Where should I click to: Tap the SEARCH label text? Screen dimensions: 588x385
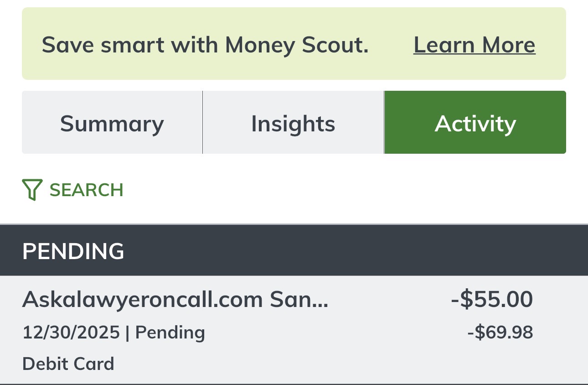(87, 190)
